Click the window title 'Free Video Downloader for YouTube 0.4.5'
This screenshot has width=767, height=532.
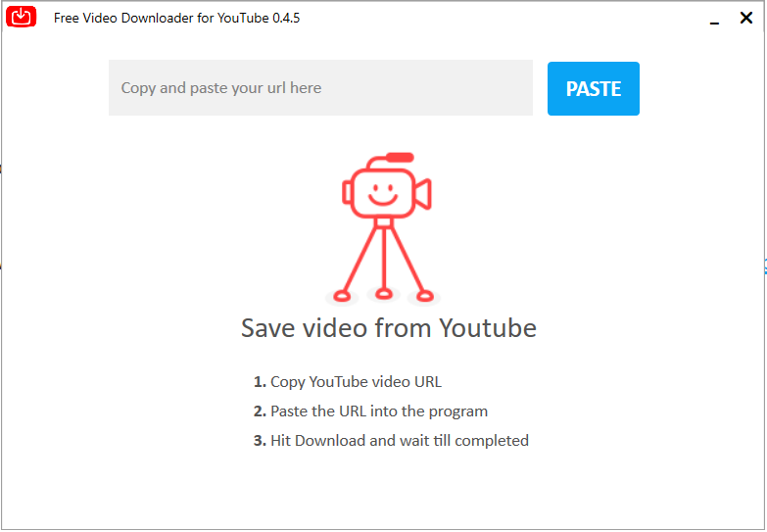(x=176, y=18)
